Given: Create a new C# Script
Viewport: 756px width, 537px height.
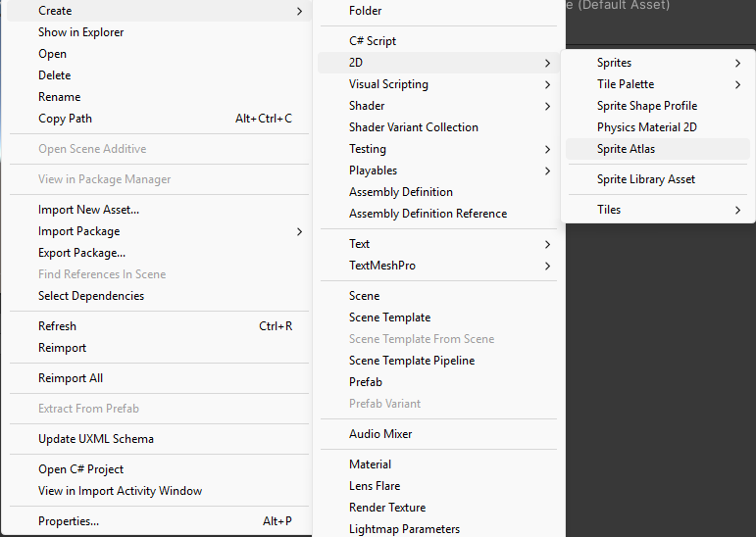Looking at the screenshot, I should click(x=438, y=41).
